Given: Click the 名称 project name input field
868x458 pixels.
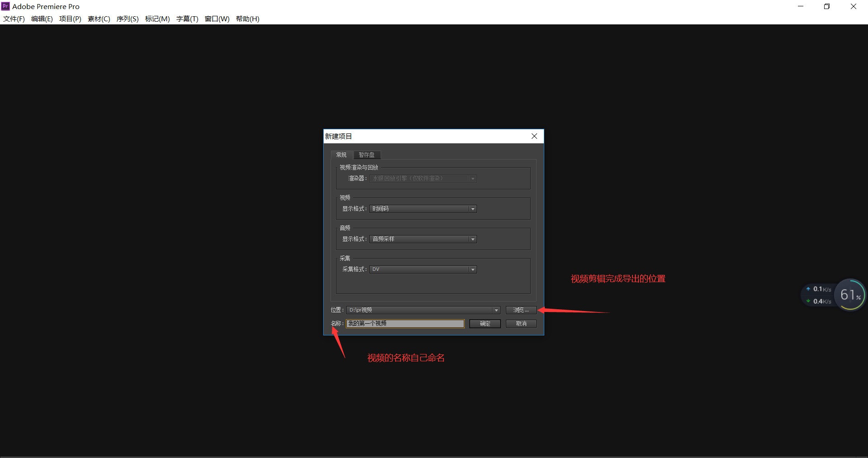Looking at the screenshot, I should tap(406, 324).
